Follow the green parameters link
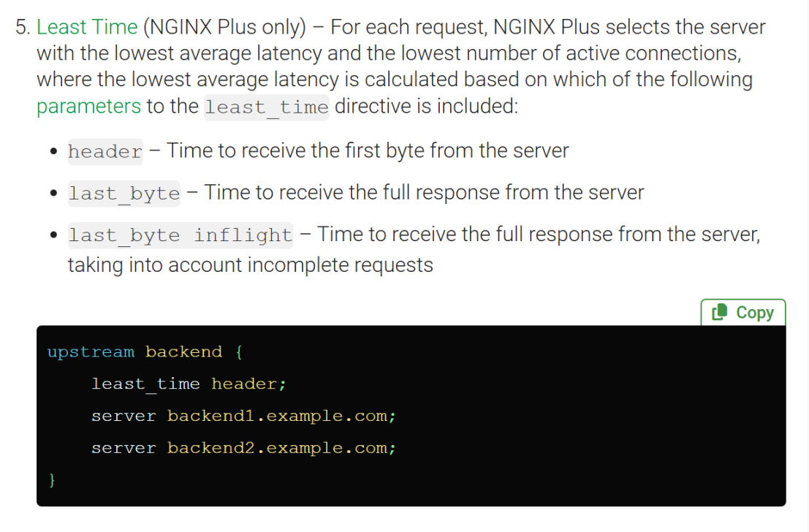The image size is (809, 532). click(x=88, y=106)
